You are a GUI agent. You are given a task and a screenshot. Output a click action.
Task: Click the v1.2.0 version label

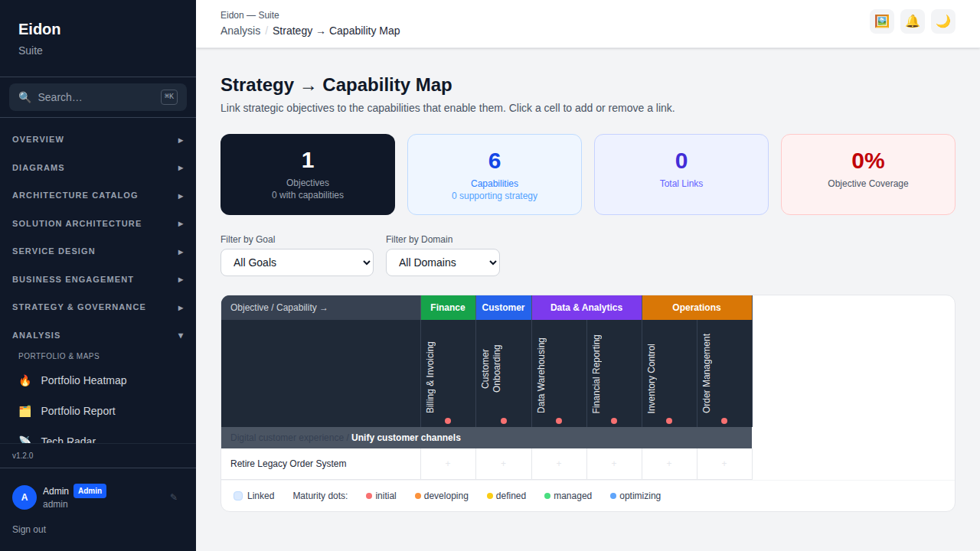pos(23,455)
